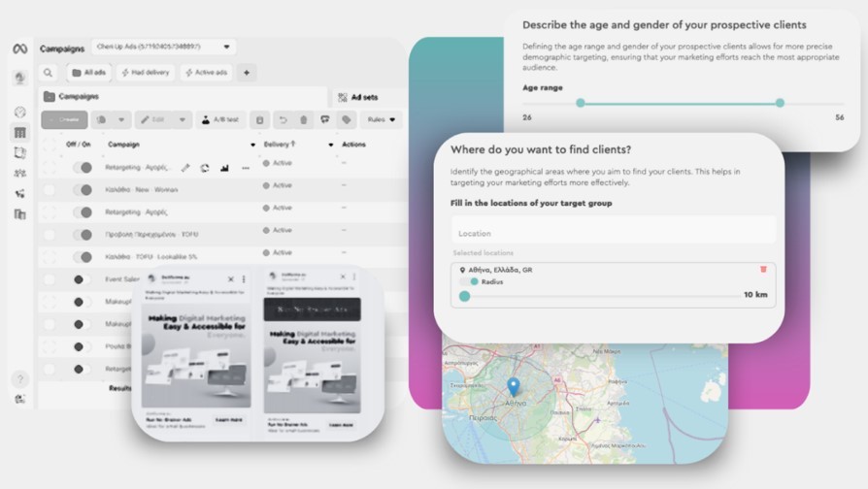
Task: Toggle the Event Sales campaign switch
Action: pos(83,279)
